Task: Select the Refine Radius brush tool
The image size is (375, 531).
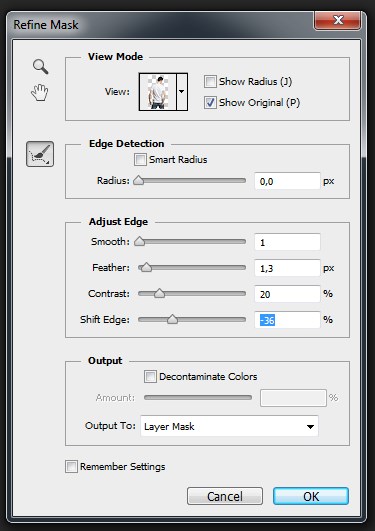Action: point(40,154)
